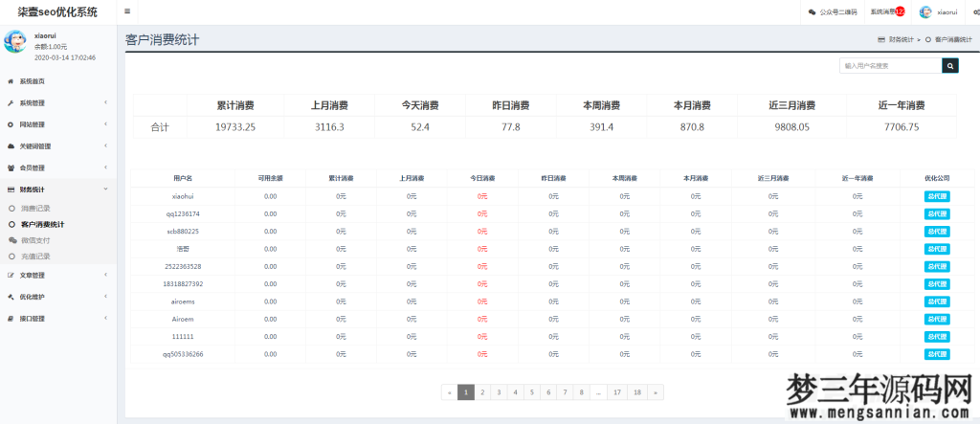980x424 pixels.
Task: Click the 总代理 button for 2522363528
Action: (936, 266)
